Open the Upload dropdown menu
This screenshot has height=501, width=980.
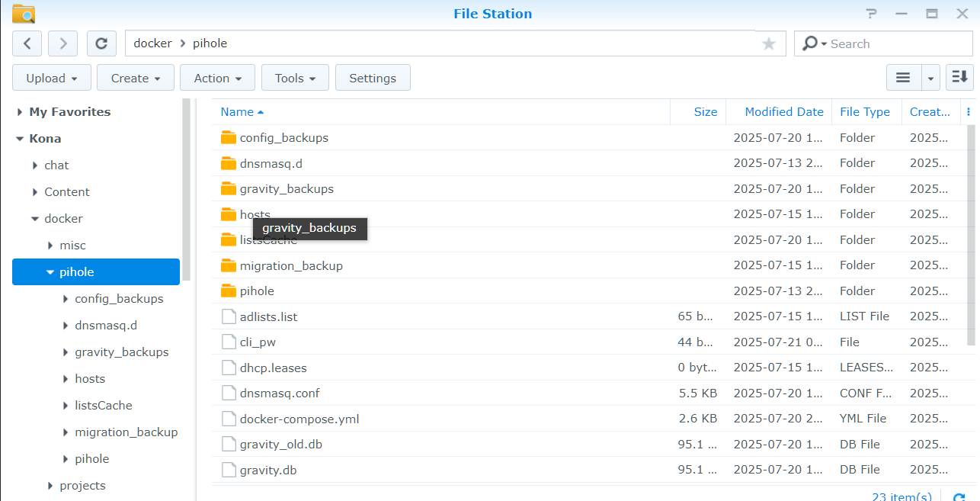pos(52,78)
